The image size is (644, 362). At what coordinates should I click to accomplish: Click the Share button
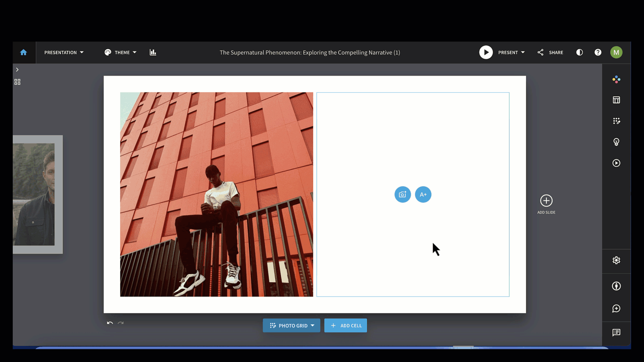(550, 52)
